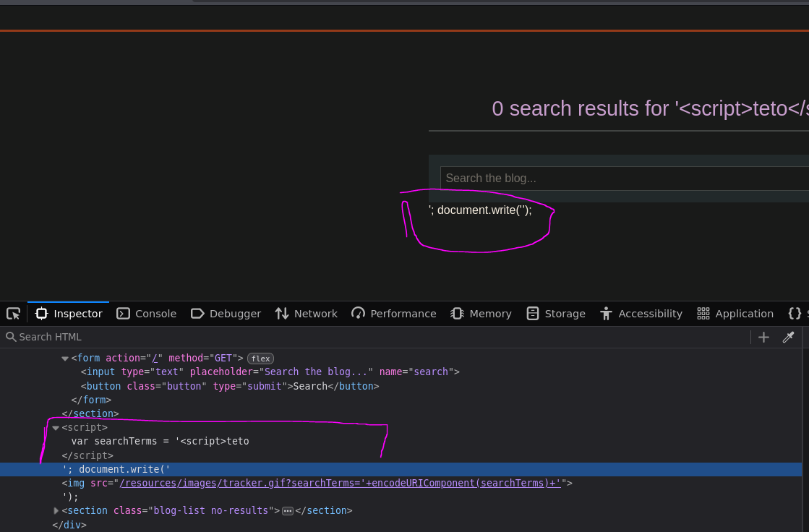Viewport: 809px width, 532px height.
Task: Open the Accessibility tab
Action: (641, 314)
